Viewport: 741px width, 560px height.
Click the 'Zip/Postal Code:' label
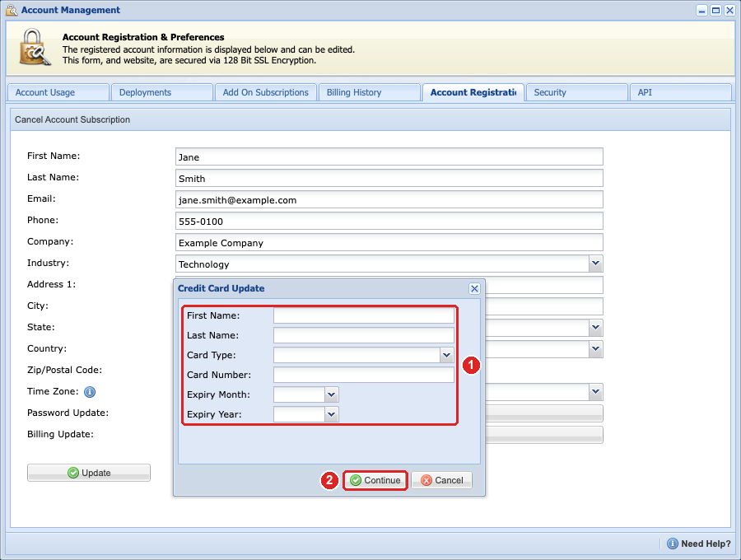click(64, 370)
